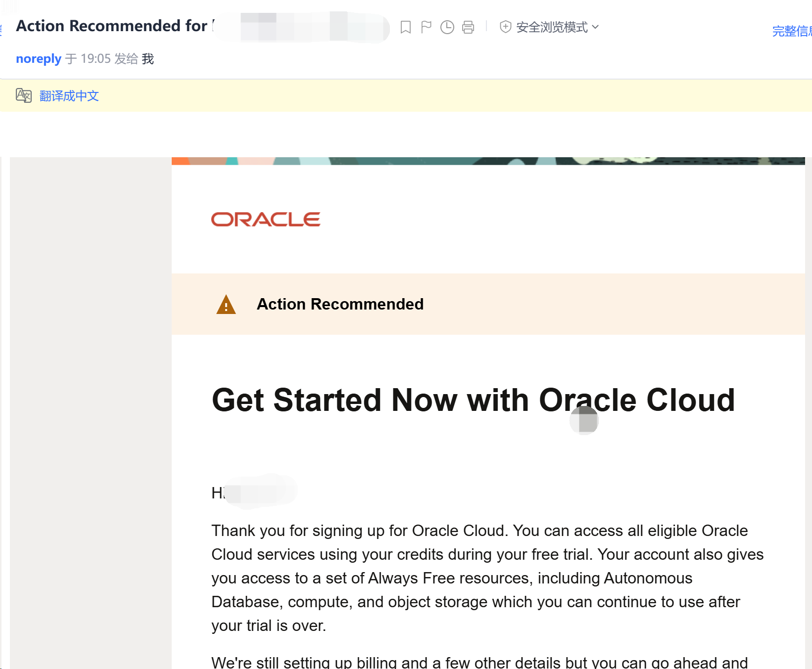The height and width of the screenshot is (669, 812).
Task: Click the recipient 我 in the header
Action: click(148, 59)
